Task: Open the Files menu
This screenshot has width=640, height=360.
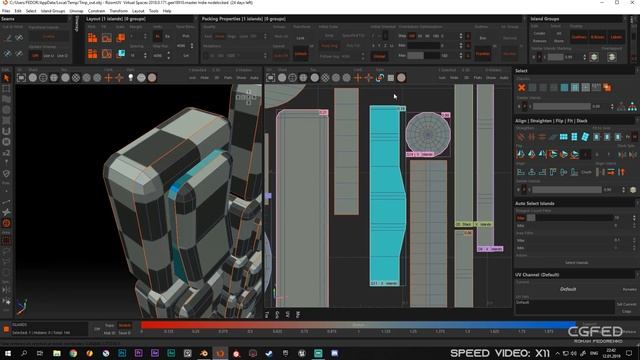Action: point(6,11)
